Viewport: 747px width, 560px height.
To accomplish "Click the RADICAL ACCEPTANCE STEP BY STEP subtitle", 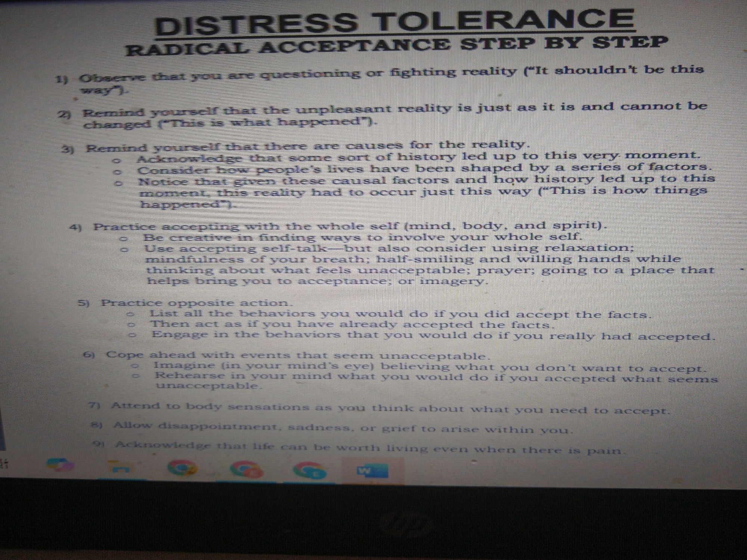I will [396, 46].
